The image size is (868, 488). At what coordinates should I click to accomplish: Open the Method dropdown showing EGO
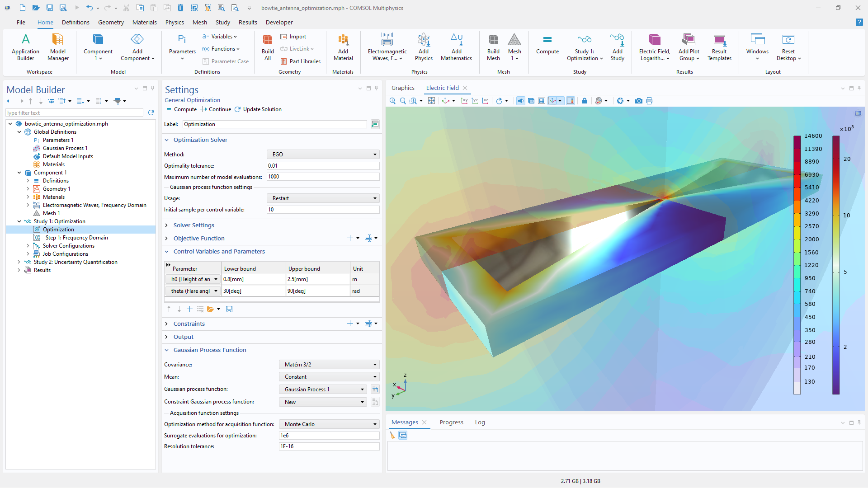click(x=323, y=155)
